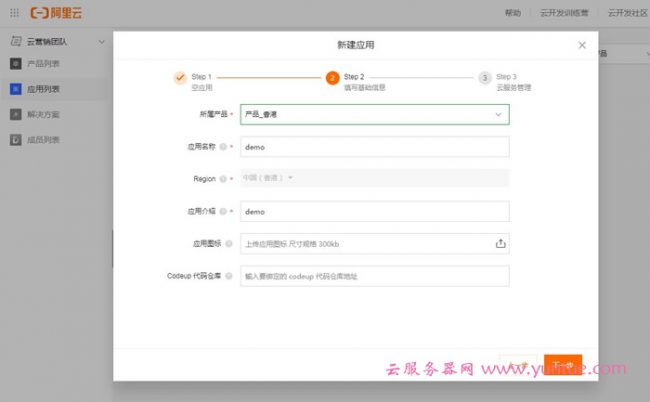The height and width of the screenshot is (402, 650).
Task: Click the help icon beside 应用介绍
Action: (x=223, y=212)
